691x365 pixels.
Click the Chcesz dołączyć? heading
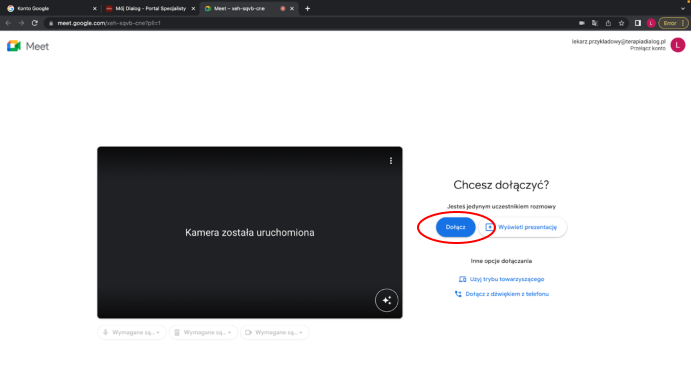point(501,185)
